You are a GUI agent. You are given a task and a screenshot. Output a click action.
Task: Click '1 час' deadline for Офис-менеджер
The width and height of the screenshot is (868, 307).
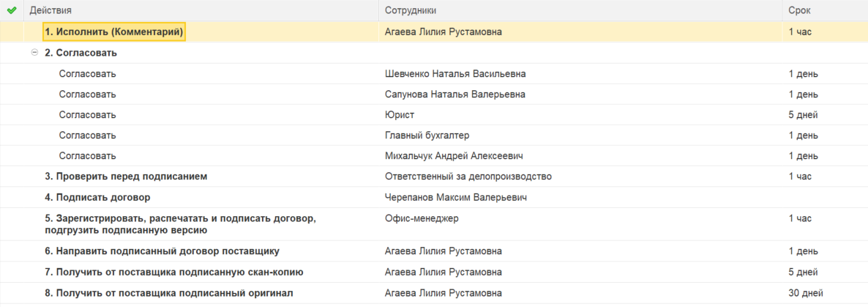point(800,218)
